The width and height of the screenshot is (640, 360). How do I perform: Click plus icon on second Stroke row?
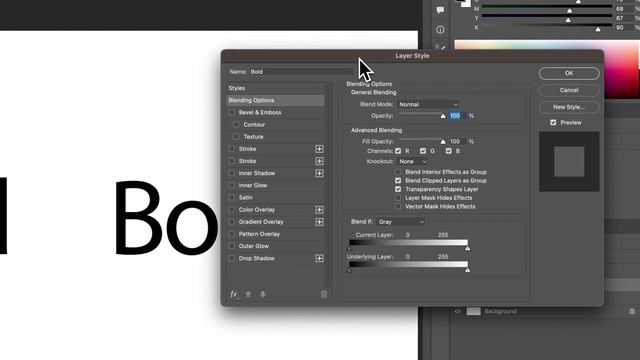(x=319, y=161)
